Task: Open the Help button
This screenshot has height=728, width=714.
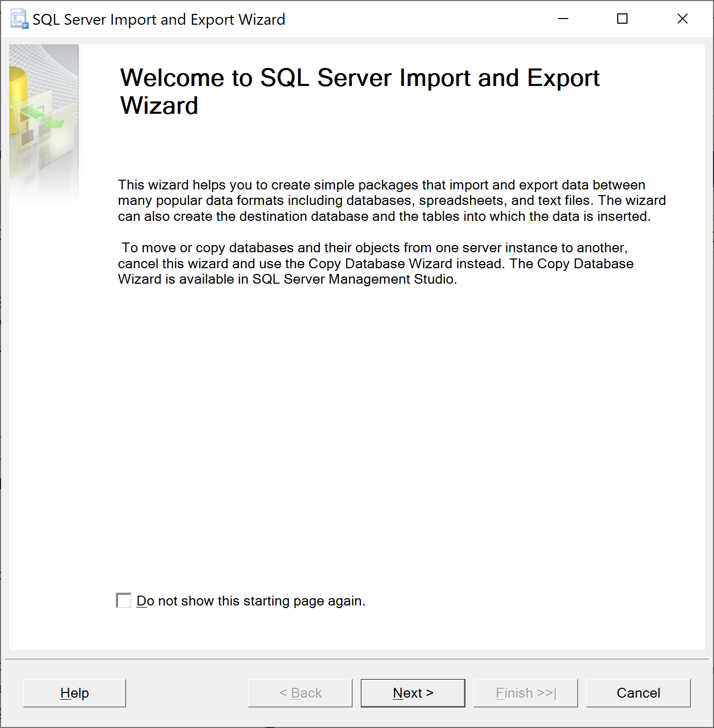Action: click(x=75, y=693)
